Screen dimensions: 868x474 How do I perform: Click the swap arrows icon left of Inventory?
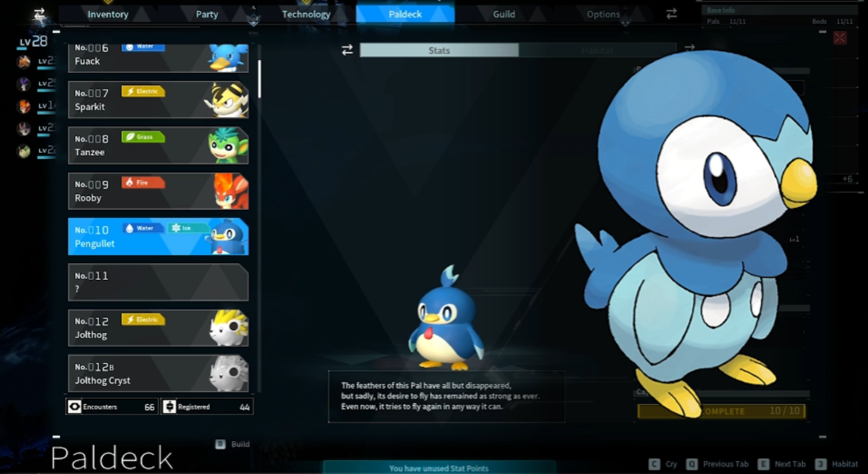point(39,14)
